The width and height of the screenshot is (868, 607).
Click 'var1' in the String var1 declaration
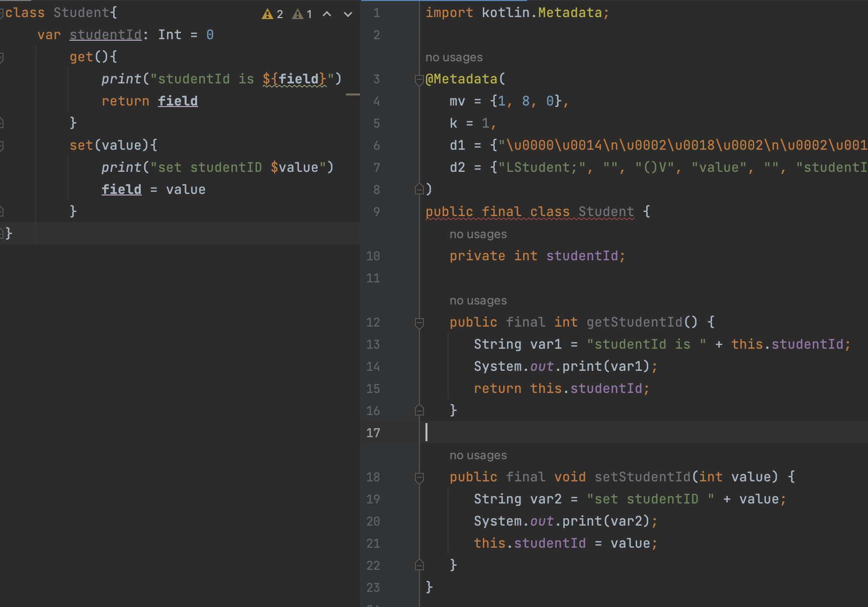(546, 344)
